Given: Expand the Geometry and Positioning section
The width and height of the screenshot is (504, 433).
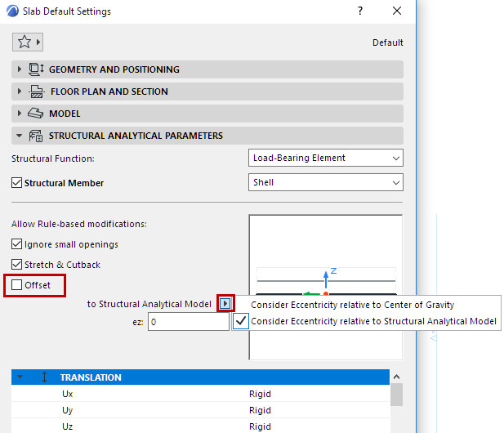Looking at the screenshot, I should tap(20, 69).
